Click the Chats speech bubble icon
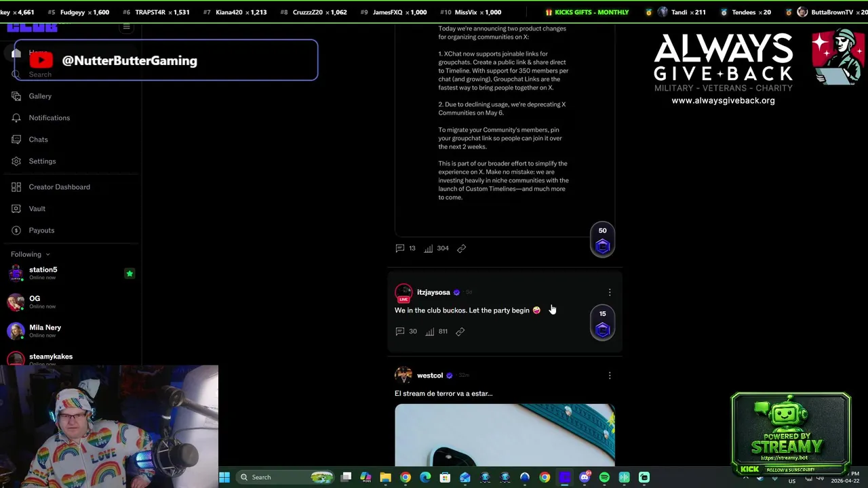This screenshot has width=868, height=488. pyautogui.click(x=16, y=140)
